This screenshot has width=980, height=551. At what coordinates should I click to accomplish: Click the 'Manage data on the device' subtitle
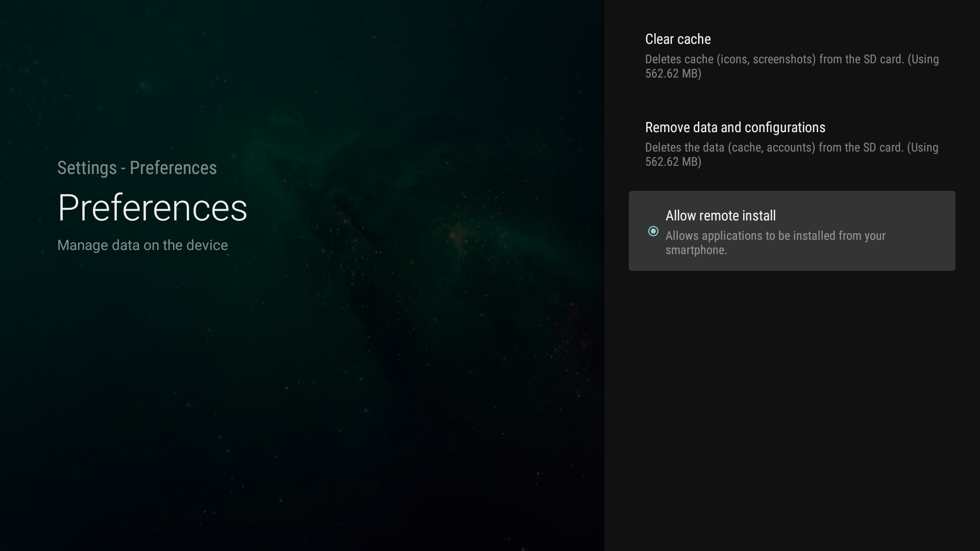click(x=142, y=245)
